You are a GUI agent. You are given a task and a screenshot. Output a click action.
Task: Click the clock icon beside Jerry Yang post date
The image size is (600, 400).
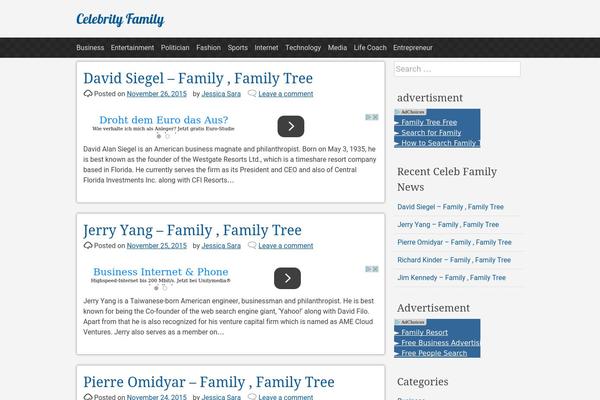[88, 245]
